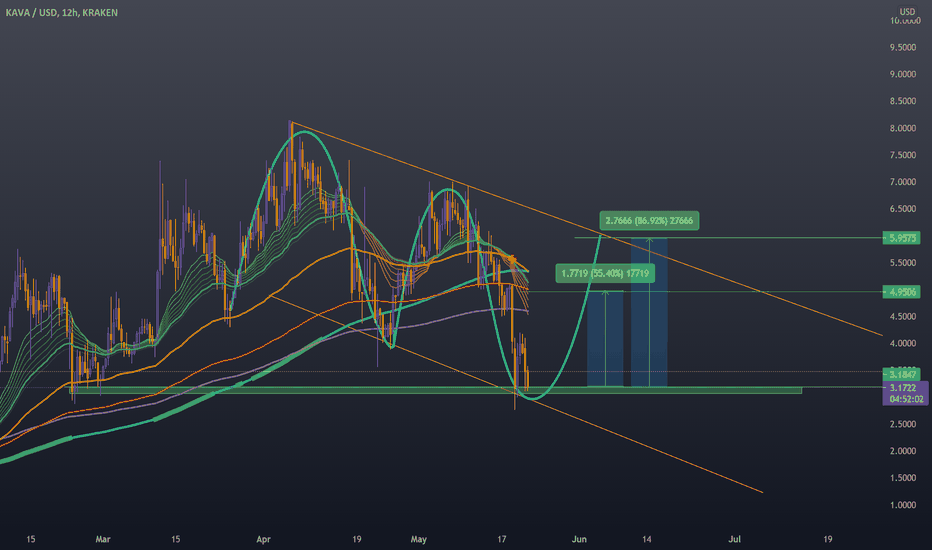Click the 17 date on time axis
This screenshot has height=550, width=932.
pyautogui.click(x=502, y=539)
